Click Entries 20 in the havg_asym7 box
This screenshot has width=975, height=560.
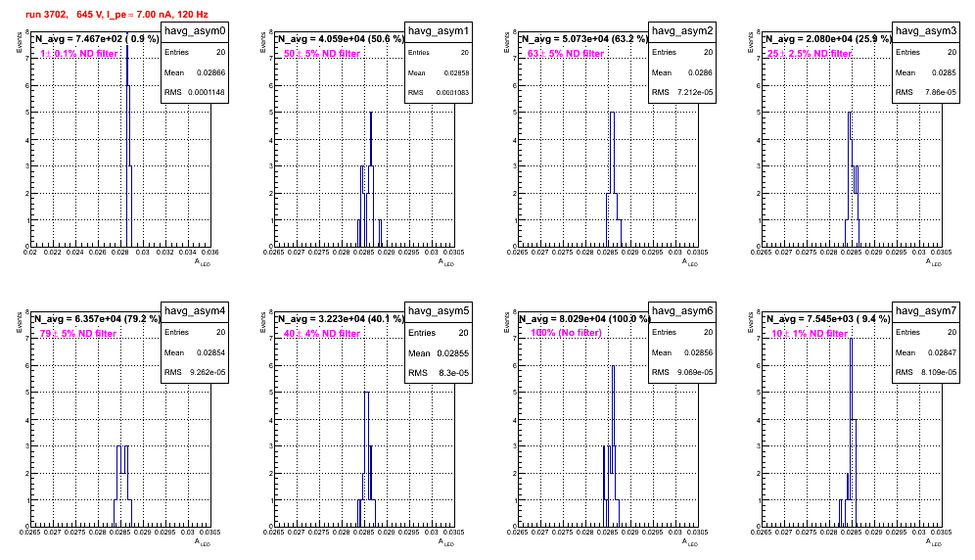point(926,332)
